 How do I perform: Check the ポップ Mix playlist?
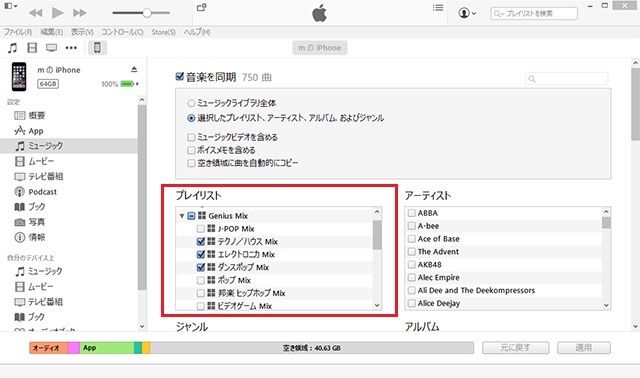tap(200, 280)
